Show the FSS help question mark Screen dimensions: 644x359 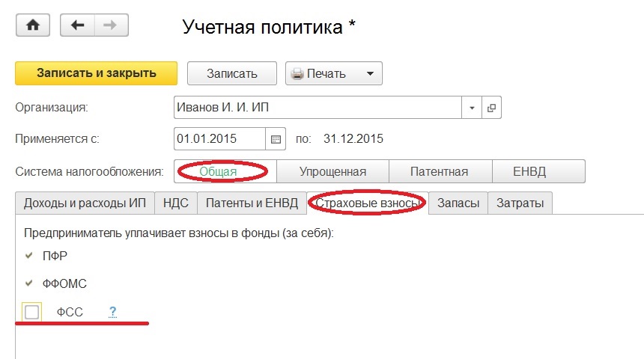click(x=112, y=312)
